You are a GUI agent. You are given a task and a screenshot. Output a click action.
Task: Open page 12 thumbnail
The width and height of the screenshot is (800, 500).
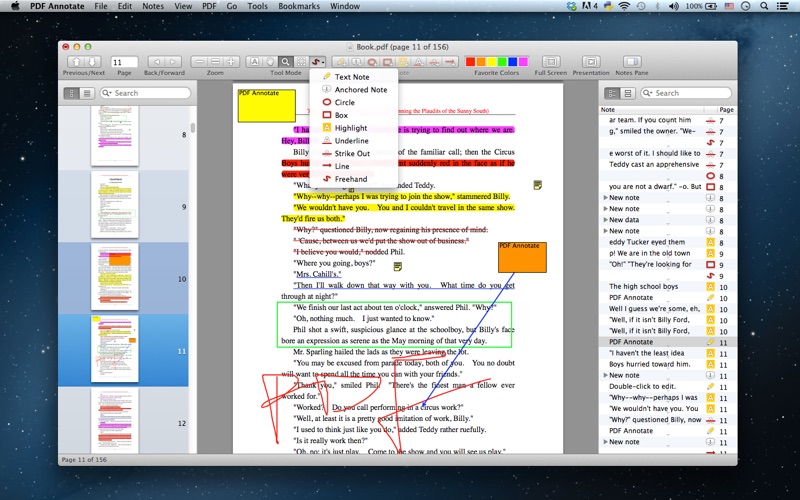pyautogui.click(x=115, y=421)
